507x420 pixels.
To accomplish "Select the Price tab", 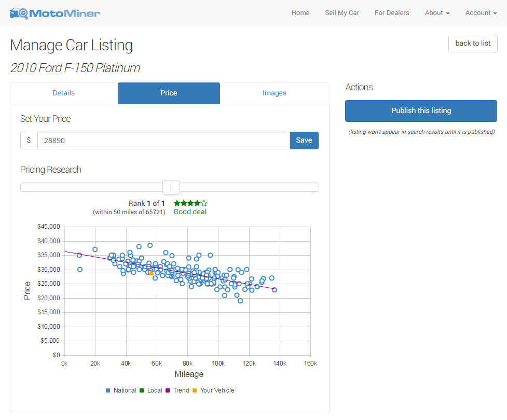I will click(x=169, y=93).
